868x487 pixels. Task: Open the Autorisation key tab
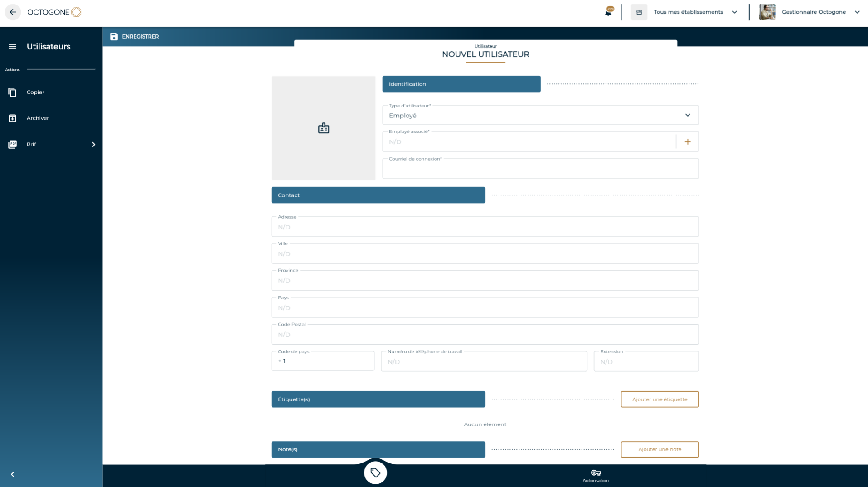[596, 476]
